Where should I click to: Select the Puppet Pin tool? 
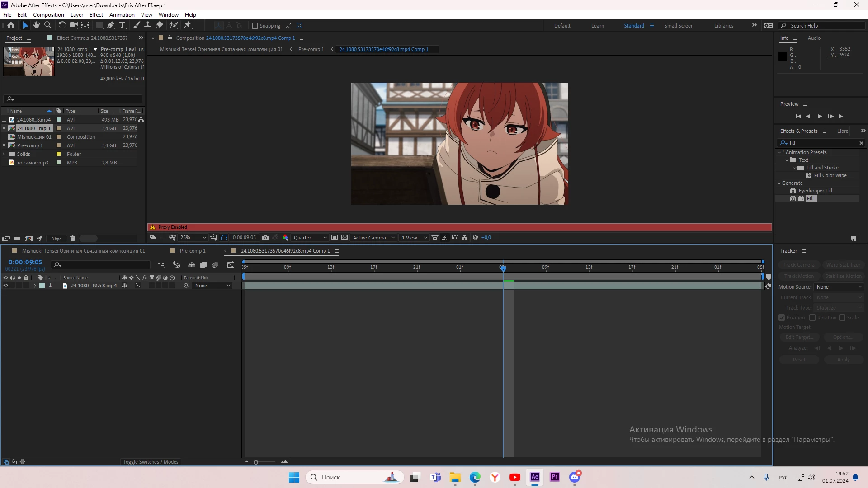point(188,25)
